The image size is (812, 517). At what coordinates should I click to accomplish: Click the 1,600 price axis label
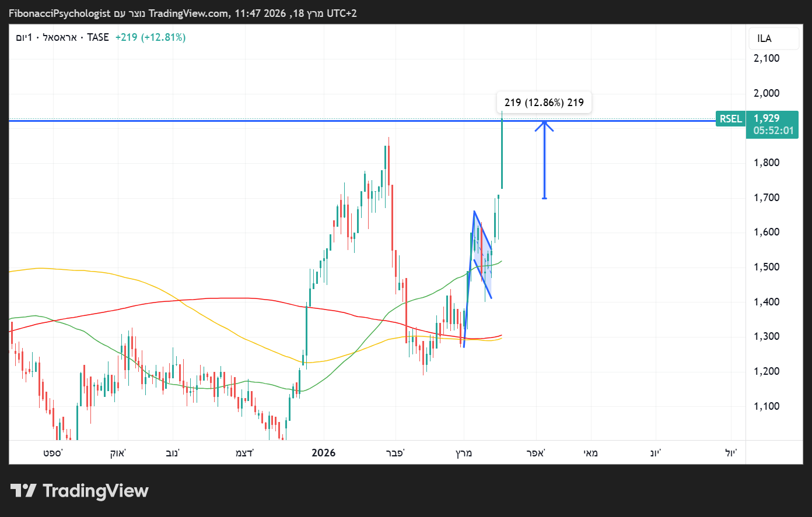coord(766,232)
